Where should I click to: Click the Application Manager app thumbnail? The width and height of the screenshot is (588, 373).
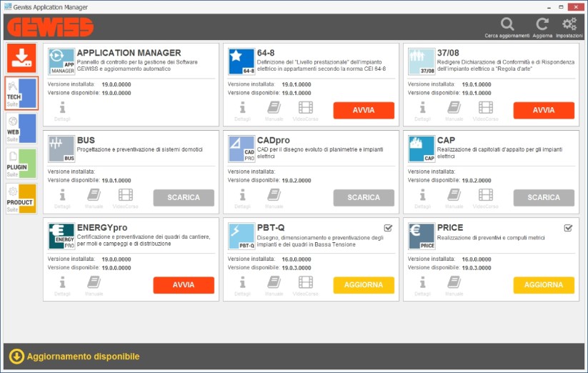click(61, 61)
